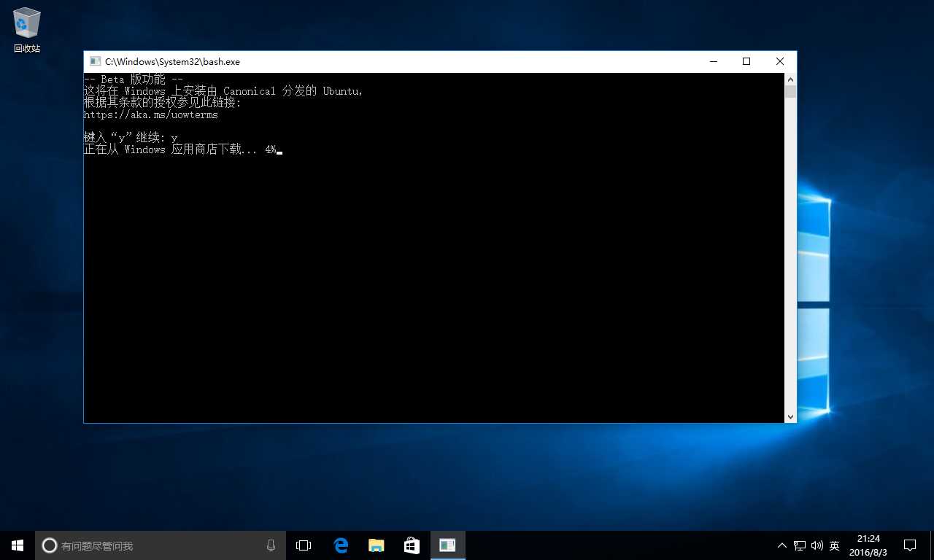Screen dimensions: 934x560
Task: Open the network status tray icon
Action: coord(800,545)
